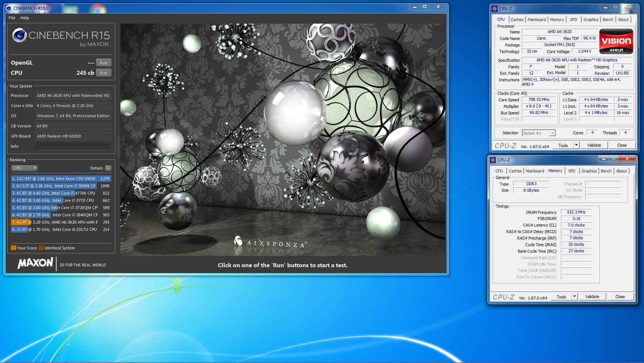Select ranking row Intel Core i7-3770
This screenshot has width=644, height=363.
click(61, 200)
